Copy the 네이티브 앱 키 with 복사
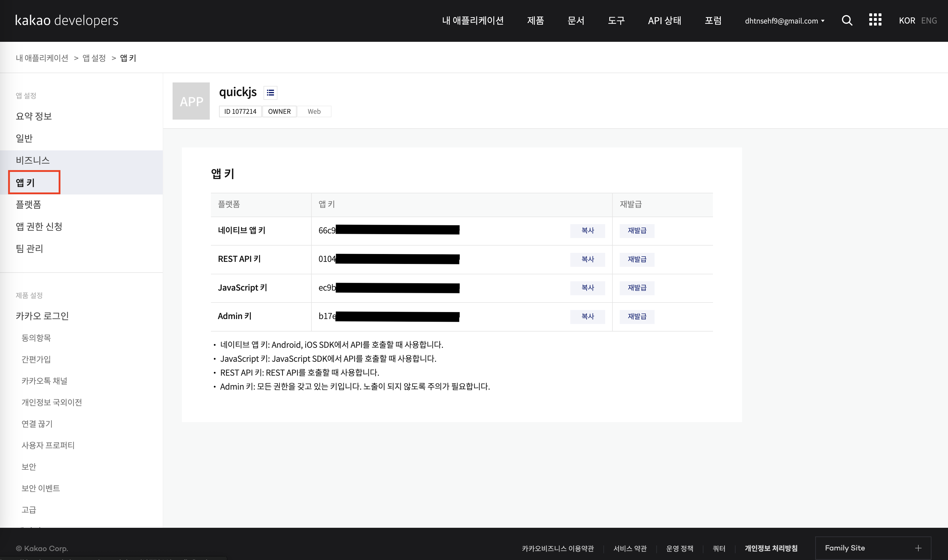This screenshot has height=560, width=948. click(587, 231)
